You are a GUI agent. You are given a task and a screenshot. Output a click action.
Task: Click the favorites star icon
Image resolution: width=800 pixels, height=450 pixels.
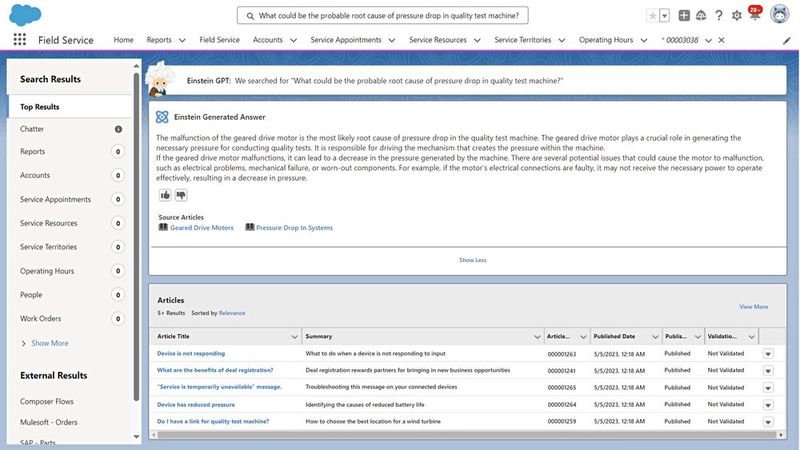(x=653, y=16)
